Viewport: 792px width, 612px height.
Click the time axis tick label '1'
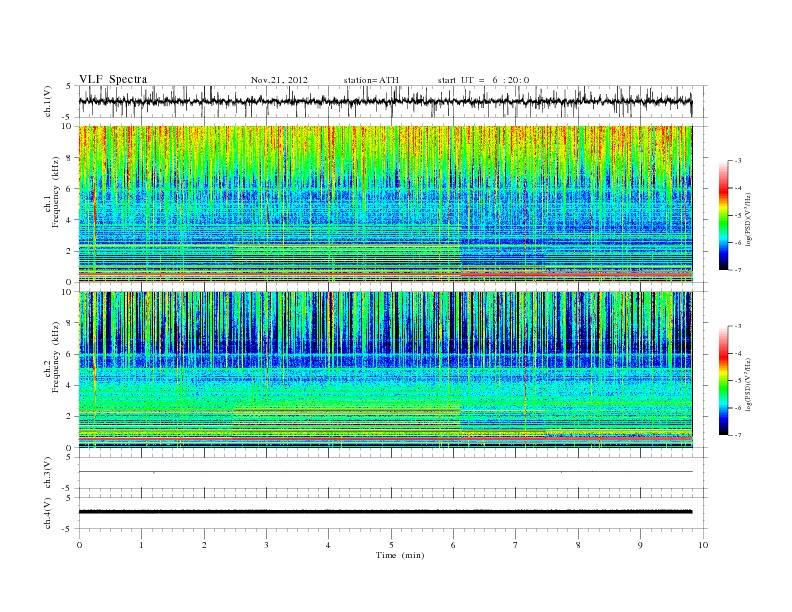point(141,545)
